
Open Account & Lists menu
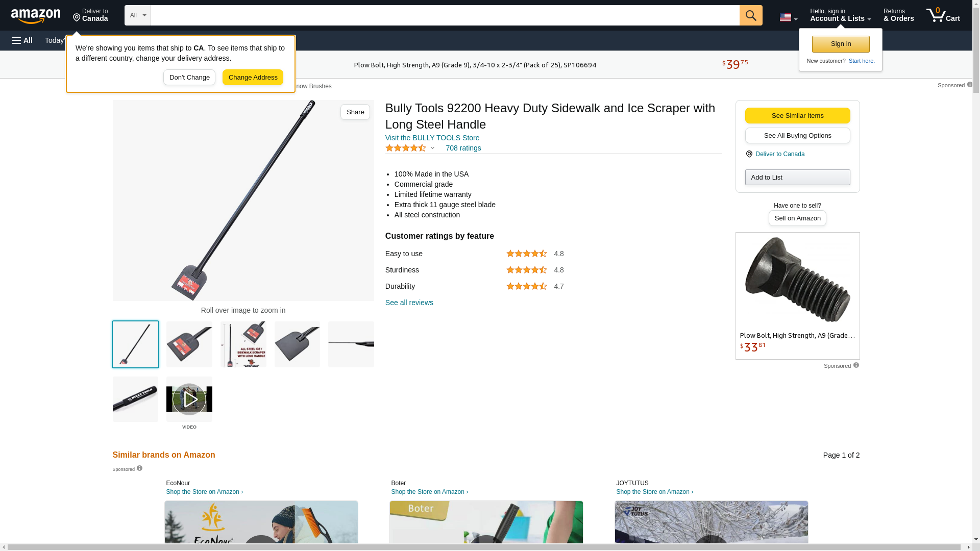click(x=840, y=15)
